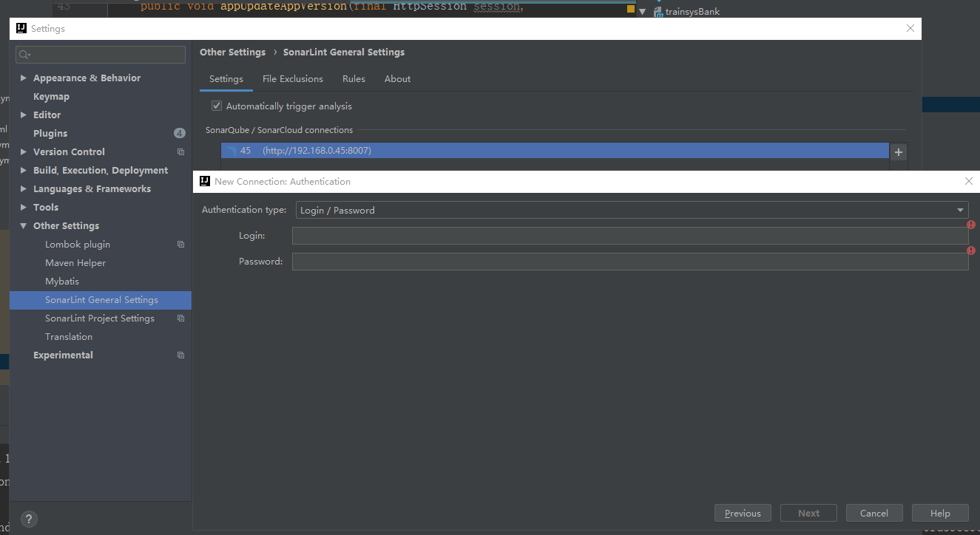Image resolution: width=980 pixels, height=535 pixels.
Task: Click the yellow warning marker in the editor
Action: click(x=631, y=9)
